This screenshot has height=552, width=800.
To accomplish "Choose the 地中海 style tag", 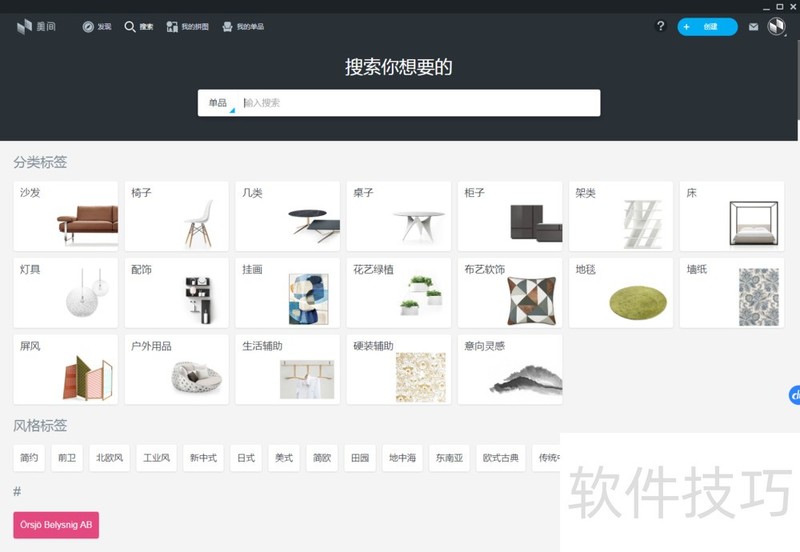I will [x=402, y=458].
